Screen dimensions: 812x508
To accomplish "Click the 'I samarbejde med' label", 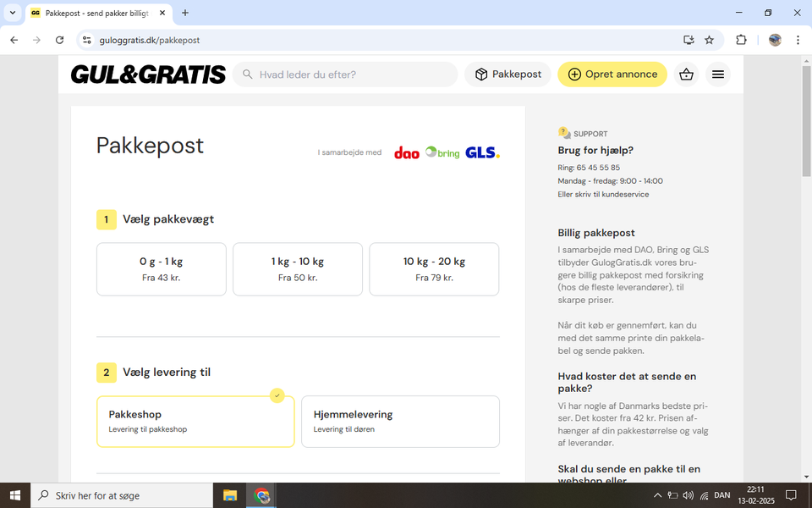I will coord(349,152).
